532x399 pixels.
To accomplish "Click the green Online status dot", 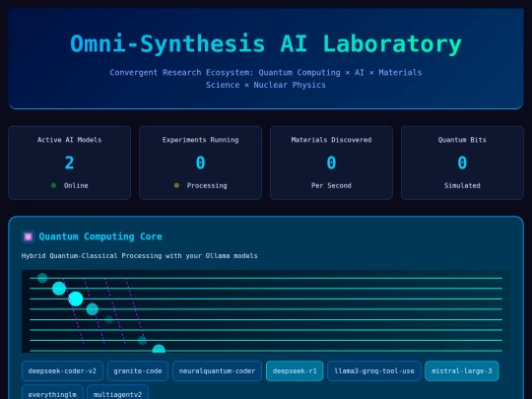I will click(53, 185).
